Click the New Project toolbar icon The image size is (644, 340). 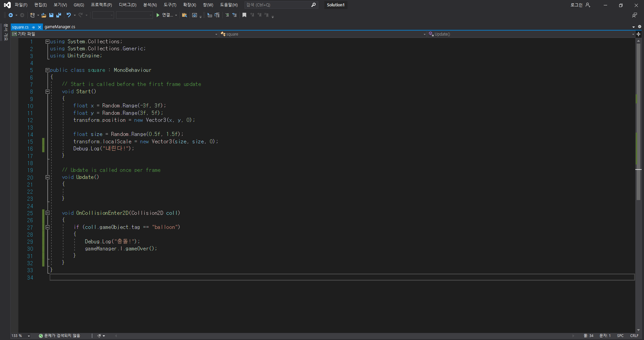click(x=32, y=15)
